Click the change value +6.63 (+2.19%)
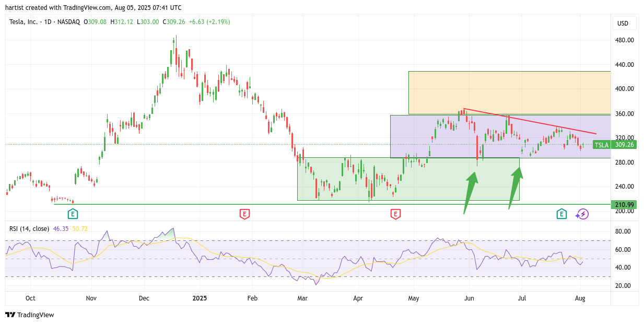The width and height of the screenshot is (644, 324). click(209, 22)
